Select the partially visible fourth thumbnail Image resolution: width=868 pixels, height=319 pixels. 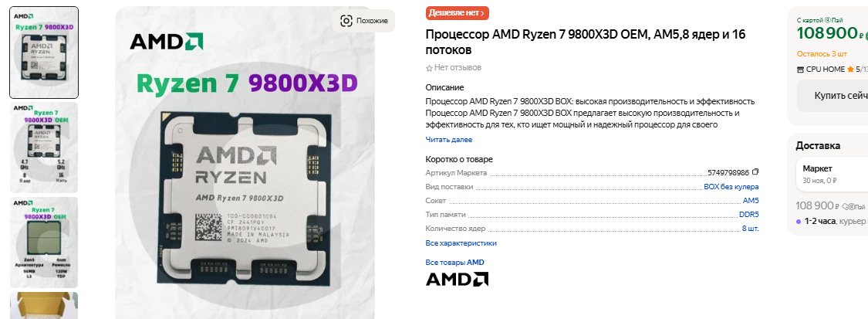[x=43, y=305]
